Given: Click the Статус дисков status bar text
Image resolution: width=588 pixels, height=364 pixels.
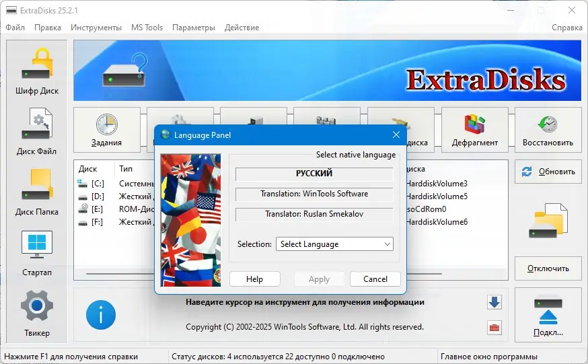Looking at the screenshot, I should tap(279, 357).
